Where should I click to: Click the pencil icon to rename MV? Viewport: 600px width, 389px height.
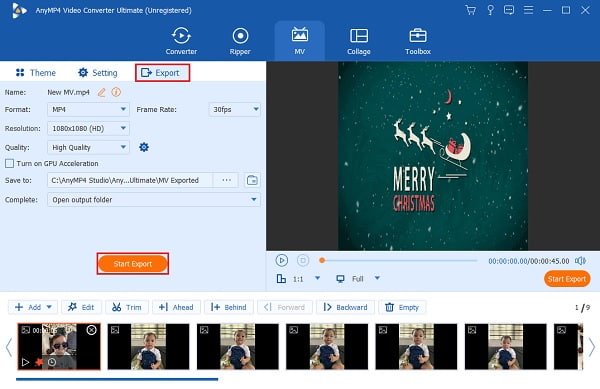[101, 92]
